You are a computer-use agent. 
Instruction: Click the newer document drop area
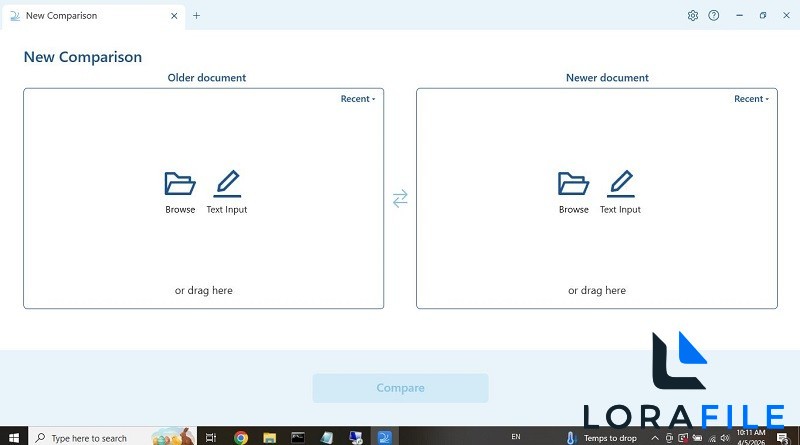[597, 199]
